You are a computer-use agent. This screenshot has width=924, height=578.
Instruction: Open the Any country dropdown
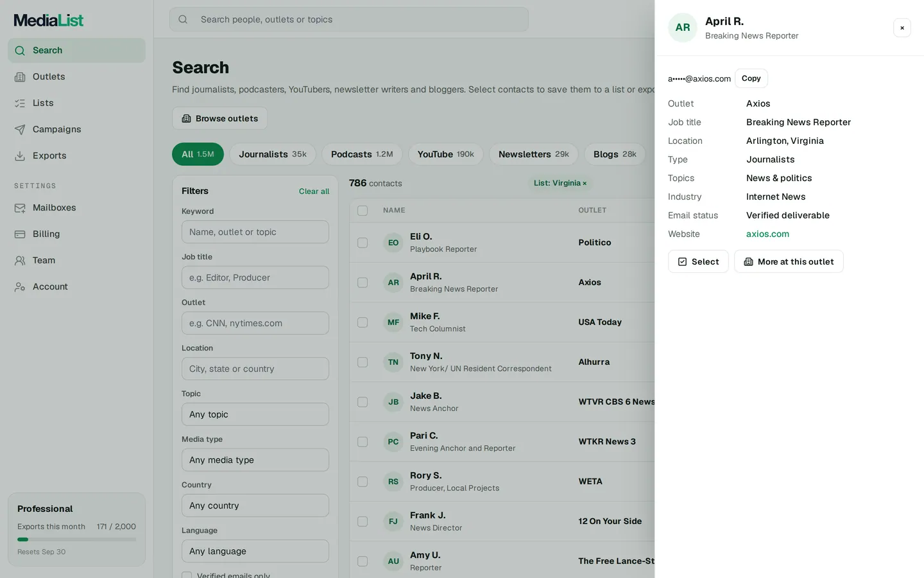pos(255,505)
